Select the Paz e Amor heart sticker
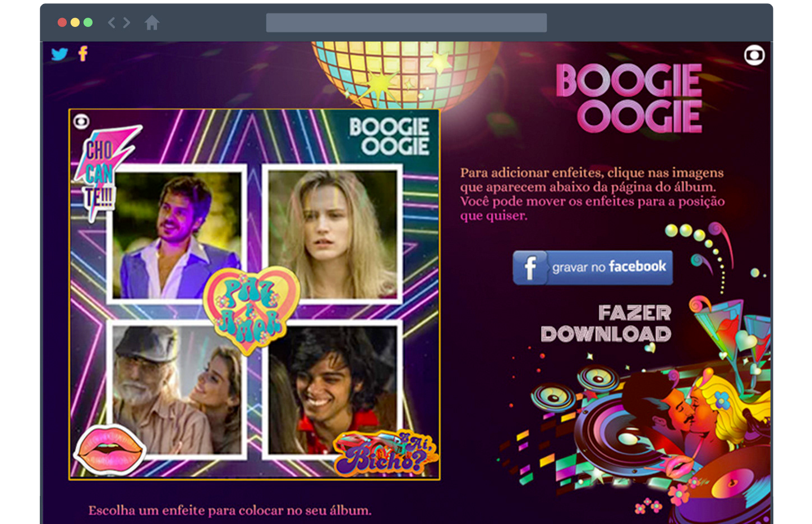Viewport: 812px width, 524px height. click(251, 309)
